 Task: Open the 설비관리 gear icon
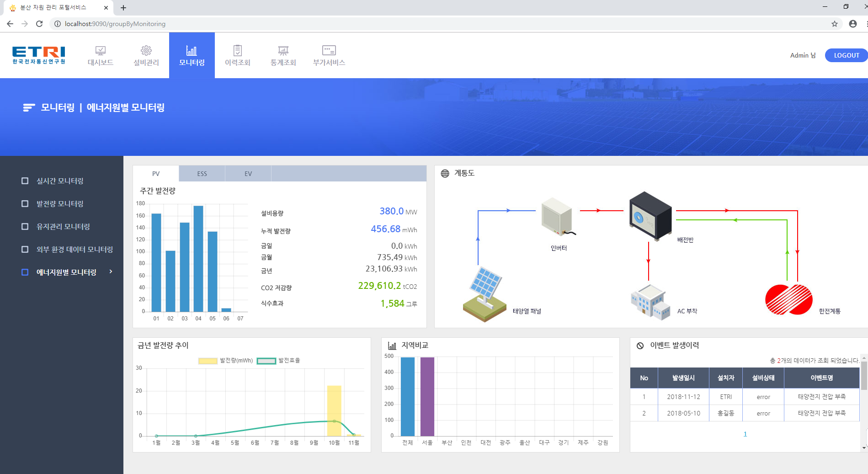tap(146, 51)
